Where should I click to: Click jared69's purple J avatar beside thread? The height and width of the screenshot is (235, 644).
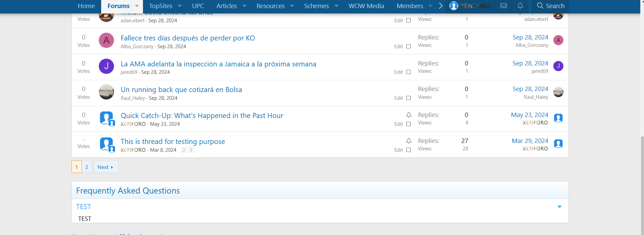click(x=106, y=66)
